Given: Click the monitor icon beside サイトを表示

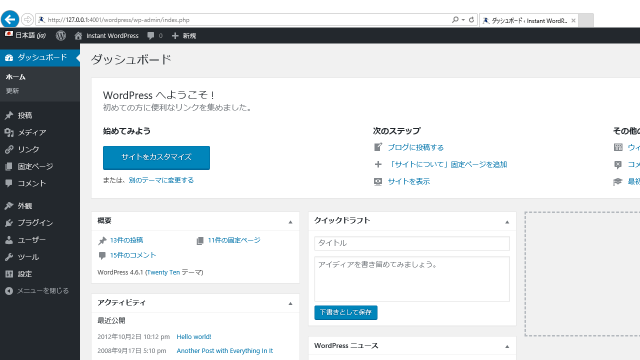Looking at the screenshot, I should pos(378,182).
